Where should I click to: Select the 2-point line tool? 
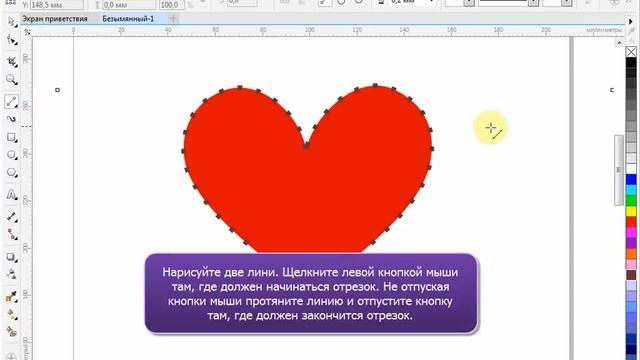pyautogui.click(x=11, y=101)
